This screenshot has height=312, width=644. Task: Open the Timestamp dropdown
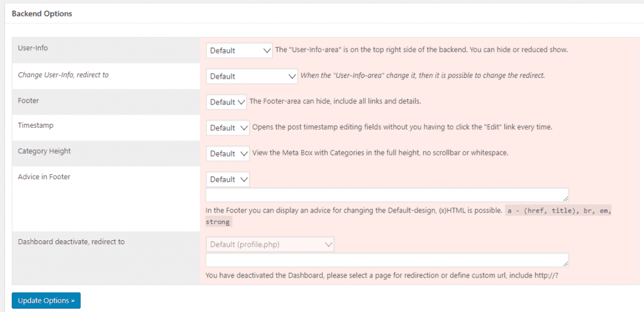[228, 128]
